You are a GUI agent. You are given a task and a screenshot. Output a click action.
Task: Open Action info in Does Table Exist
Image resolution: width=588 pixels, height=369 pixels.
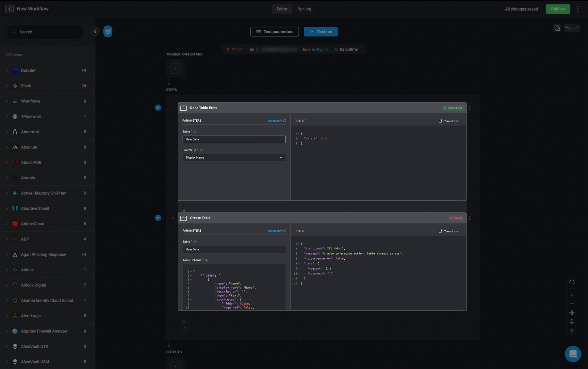click(x=277, y=121)
